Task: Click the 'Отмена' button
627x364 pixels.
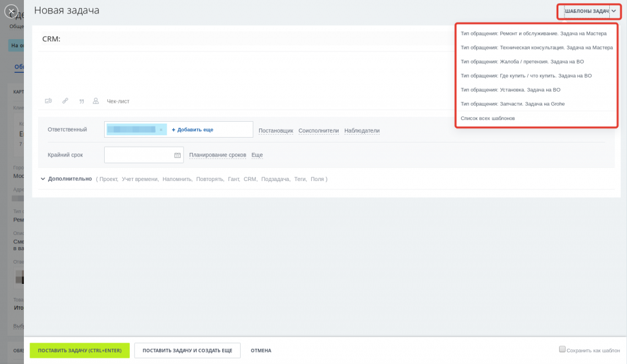Action: (261, 351)
